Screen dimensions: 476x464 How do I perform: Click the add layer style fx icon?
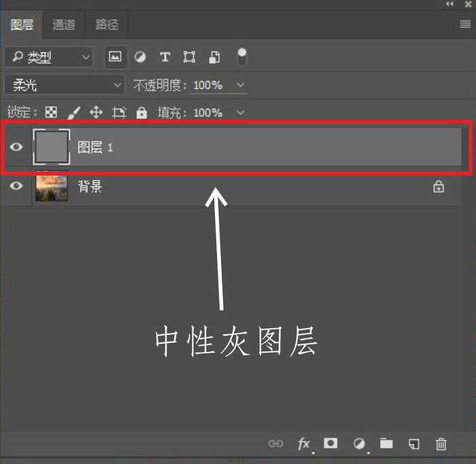point(304,444)
